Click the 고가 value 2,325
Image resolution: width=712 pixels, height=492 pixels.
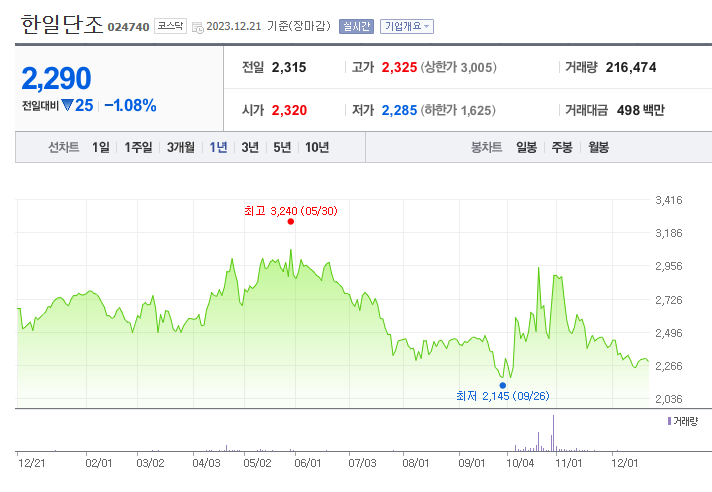(x=399, y=67)
